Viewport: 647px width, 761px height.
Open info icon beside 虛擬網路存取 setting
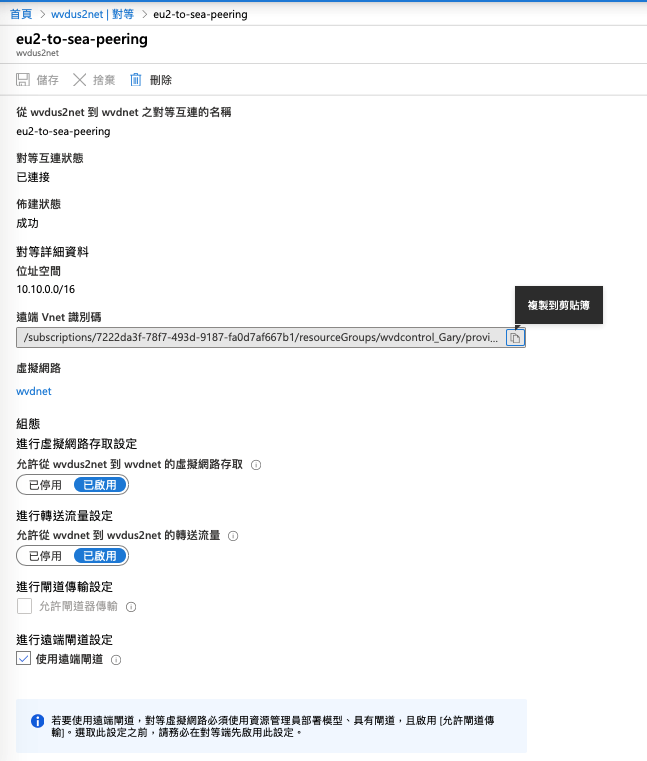click(x=256, y=465)
